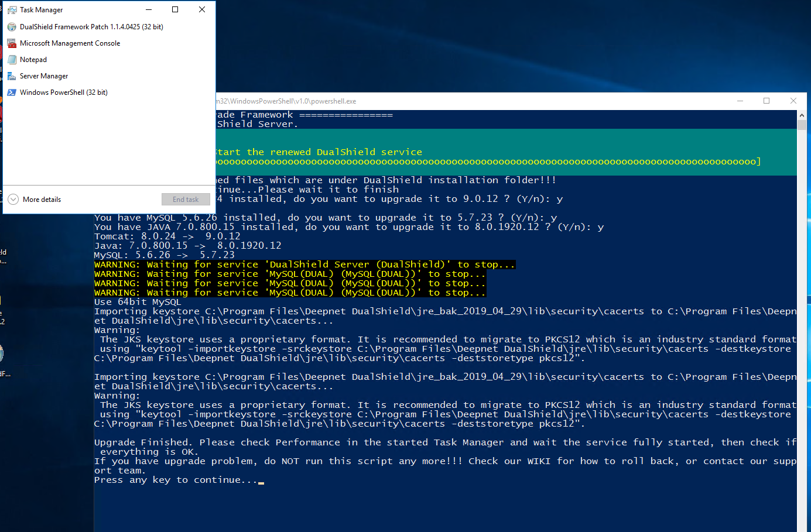
Task: Click the 'Press any key to continue' line
Action: coord(176,480)
